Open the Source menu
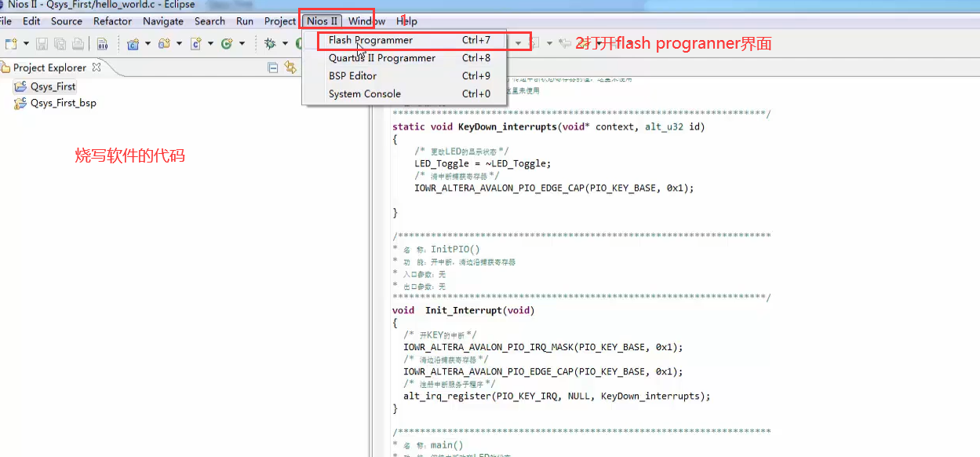Screen dimensions: 980x457 67,21
